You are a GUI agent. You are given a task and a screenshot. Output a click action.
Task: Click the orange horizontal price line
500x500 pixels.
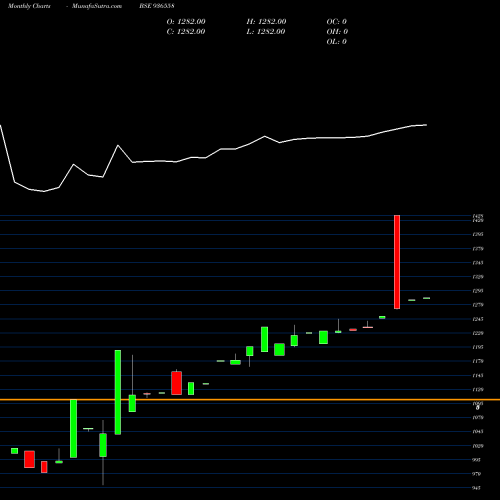click(250, 399)
